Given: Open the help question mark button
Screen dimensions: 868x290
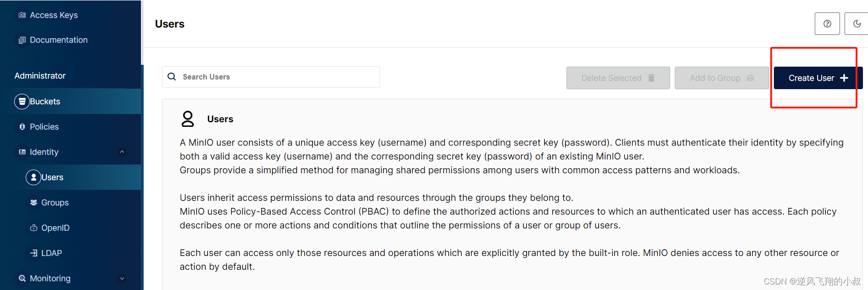Looking at the screenshot, I should [x=827, y=24].
